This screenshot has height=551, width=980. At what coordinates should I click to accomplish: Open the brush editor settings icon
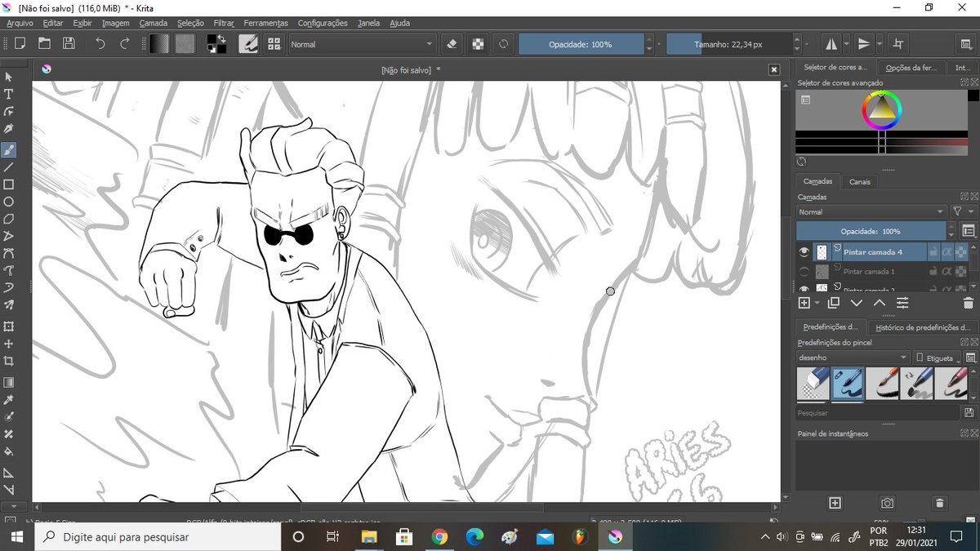(249, 43)
